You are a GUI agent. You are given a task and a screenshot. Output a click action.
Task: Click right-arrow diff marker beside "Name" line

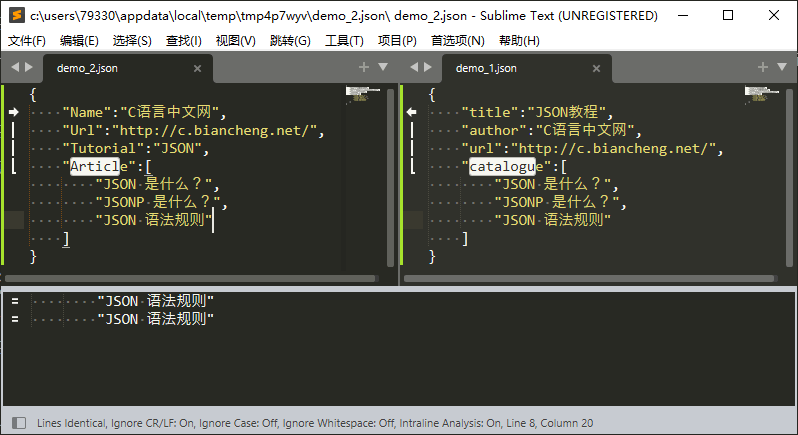click(x=14, y=112)
